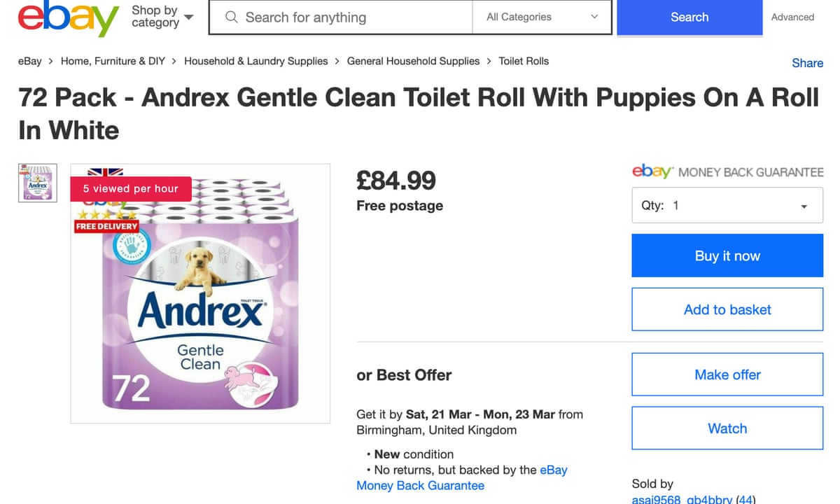Click the Make offer button
Image resolution: width=840 pixels, height=504 pixels.
coord(727,374)
